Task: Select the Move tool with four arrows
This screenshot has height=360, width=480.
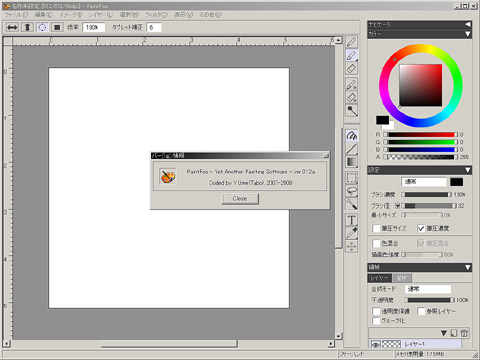Action: pyautogui.click(x=352, y=246)
